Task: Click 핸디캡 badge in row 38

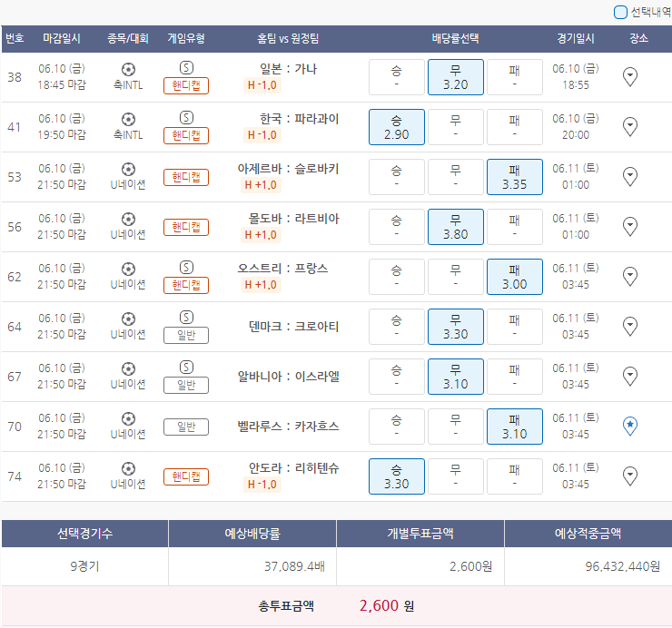Action: pos(186,85)
